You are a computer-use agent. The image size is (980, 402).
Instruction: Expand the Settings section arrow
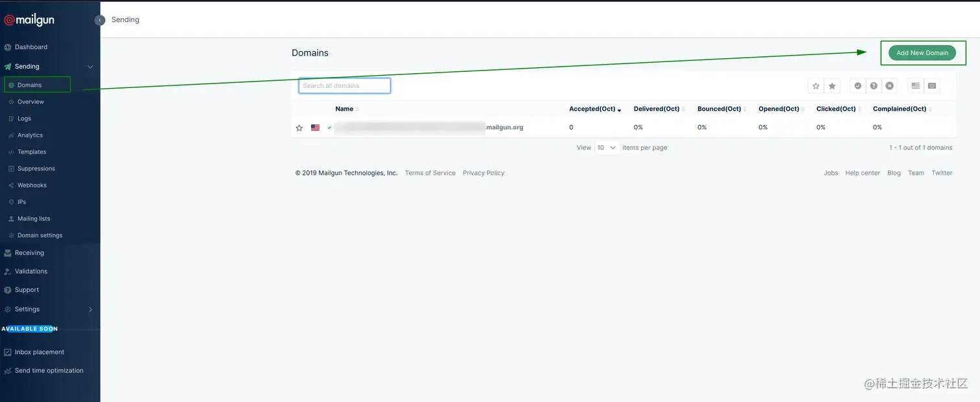[x=90, y=309]
